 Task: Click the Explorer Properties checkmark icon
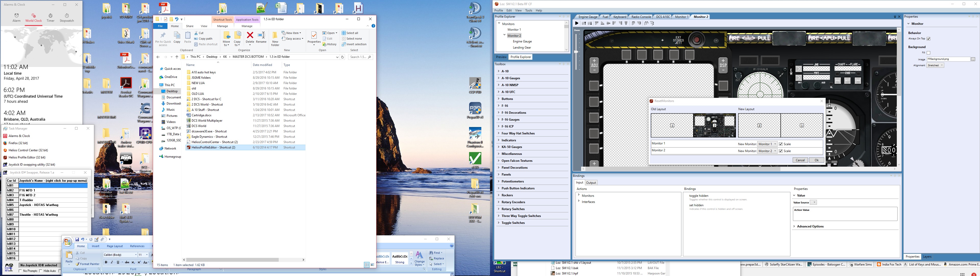click(314, 36)
